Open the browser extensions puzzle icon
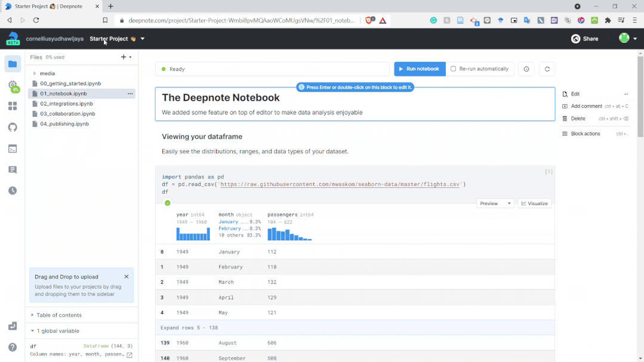Image resolution: width=644 pixels, height=362 pixels. click(608, 20)
